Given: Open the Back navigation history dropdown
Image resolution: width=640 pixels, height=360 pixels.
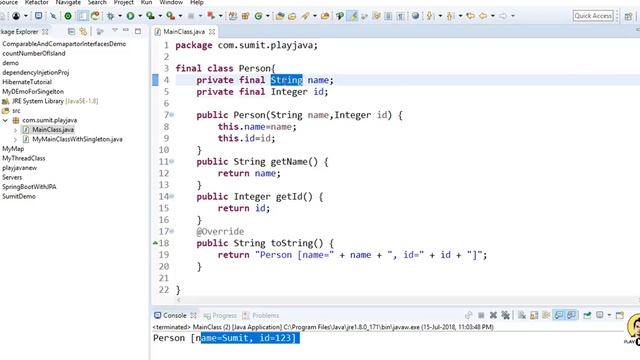Looking at the screenshot, I should [493, 16].
